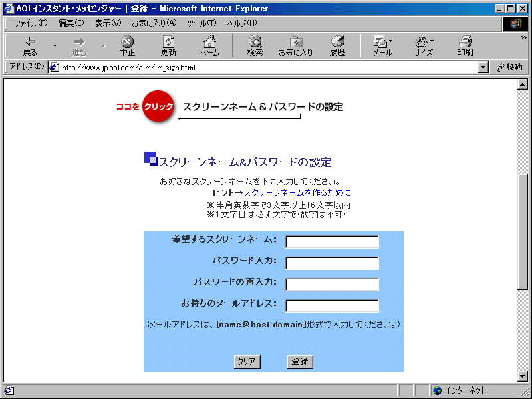Click the Print (印刷) toolbar icon
532x399 pixels.
tap(465, 46)
